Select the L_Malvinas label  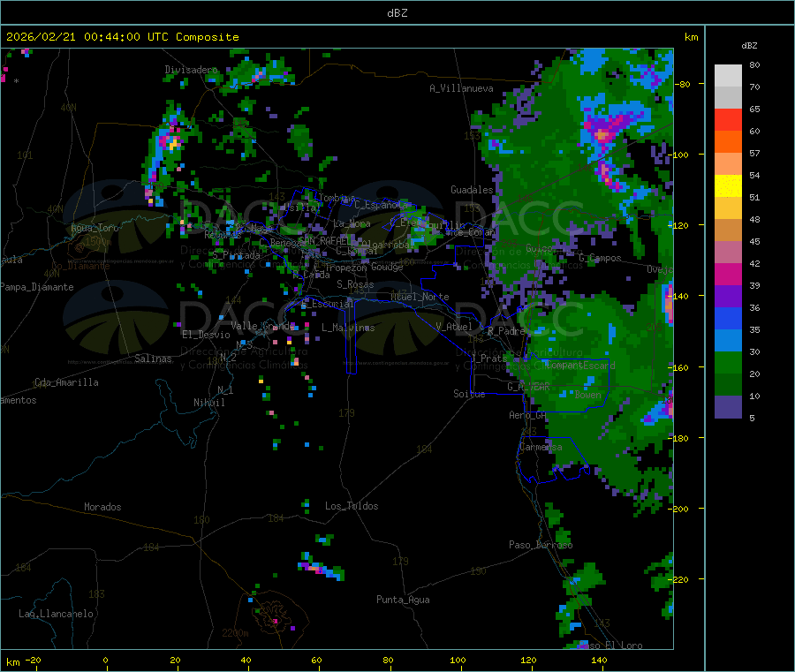pos(348,328)
